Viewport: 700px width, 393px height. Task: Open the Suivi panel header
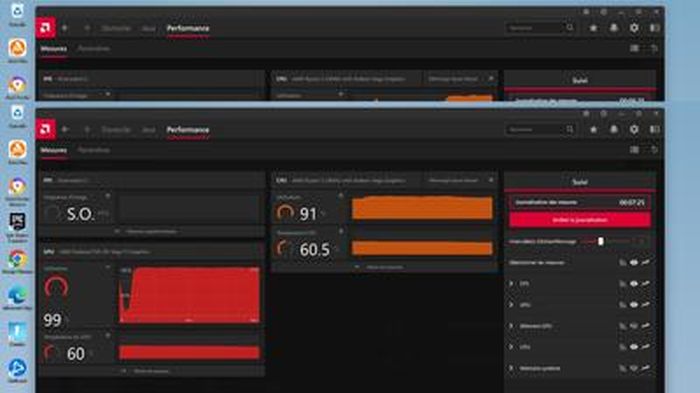[x=579, y=182]
